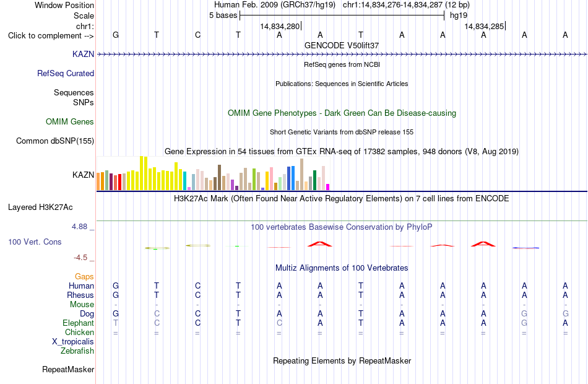Click the Gaps row label
The width and height of the screenshot is (588, 384).
click(84, 277)
